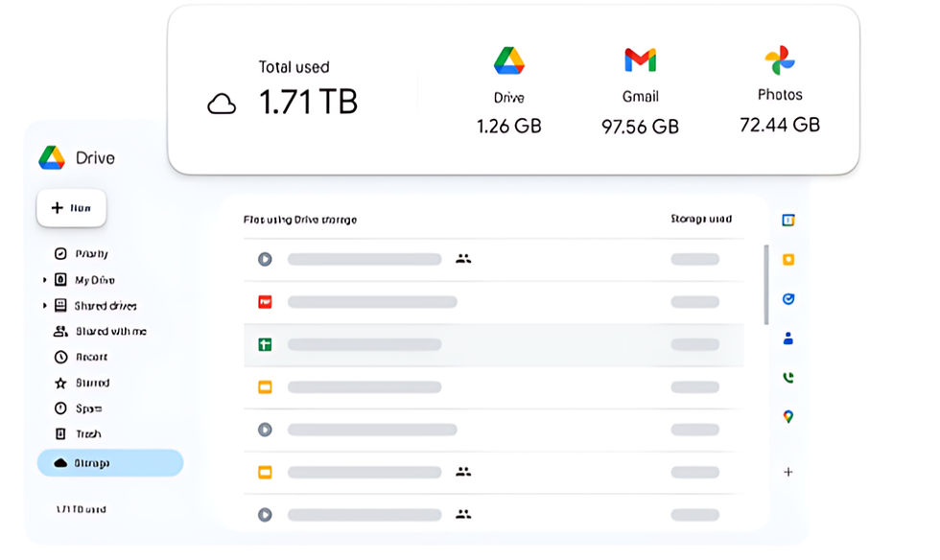Go to the Trash section
Image resolution: width=940 pixels, height=560 pixels.
coord(88,434)
